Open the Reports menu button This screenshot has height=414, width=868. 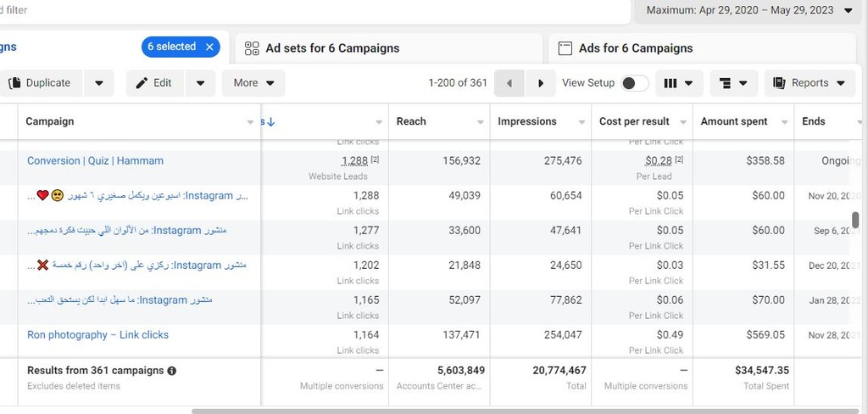pyautogui.click(x=810, y=83)
